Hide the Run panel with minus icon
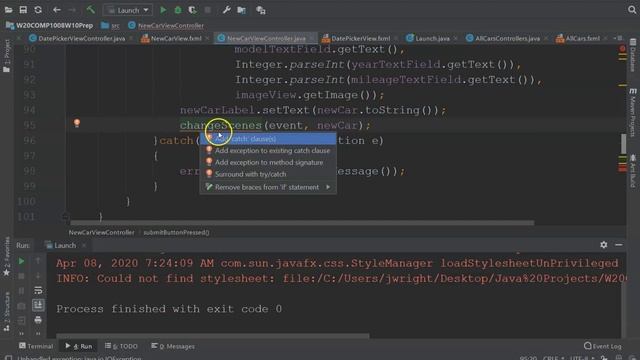 (x=619, y=245)
